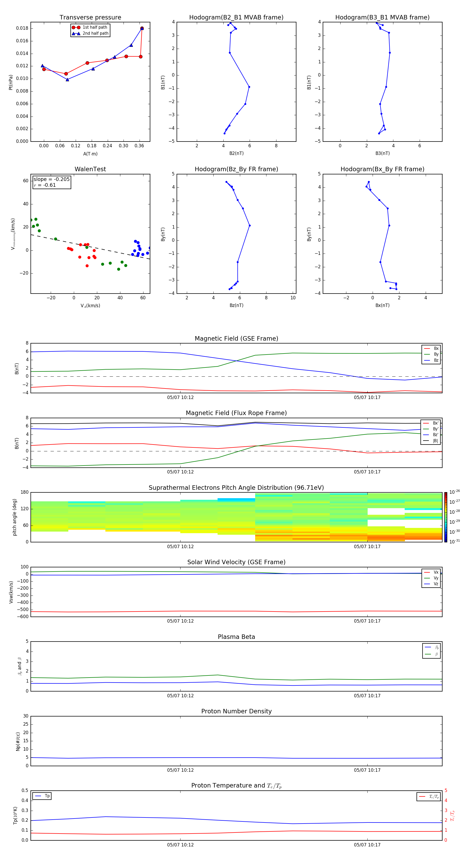This screenshot has height=868, width=473.
Task: Click the 'A(T·m)' axis label
Action: [90, 154]
